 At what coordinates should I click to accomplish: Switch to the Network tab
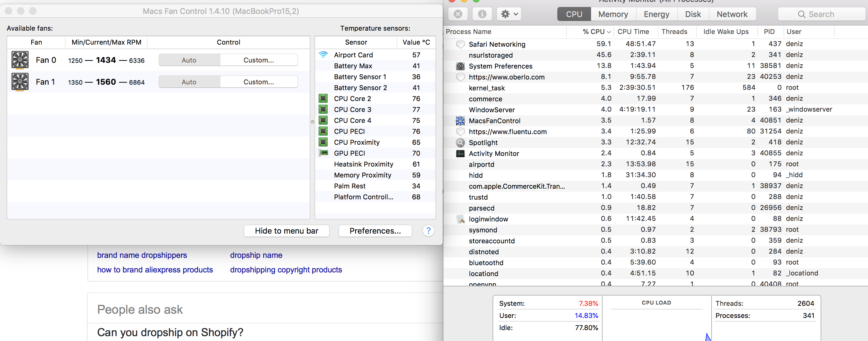coord(732,14)
